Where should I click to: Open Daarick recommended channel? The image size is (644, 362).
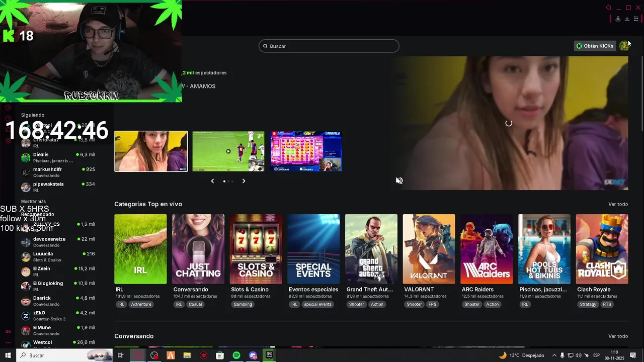58,301
